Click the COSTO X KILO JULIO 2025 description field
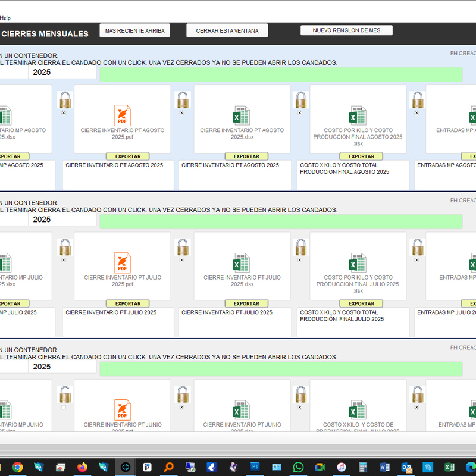 (353, 322)
